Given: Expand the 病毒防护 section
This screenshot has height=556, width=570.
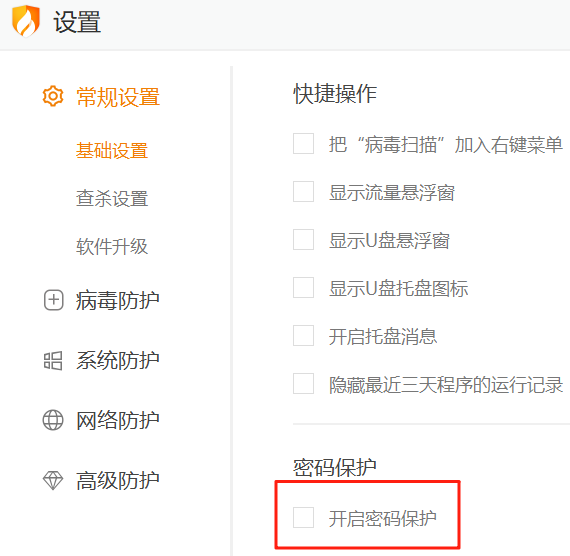Looking at the screenshot, I should pos(118,300).
